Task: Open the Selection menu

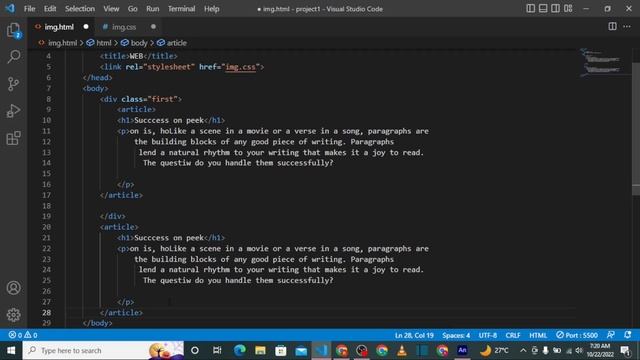Action: click(80, 9)
